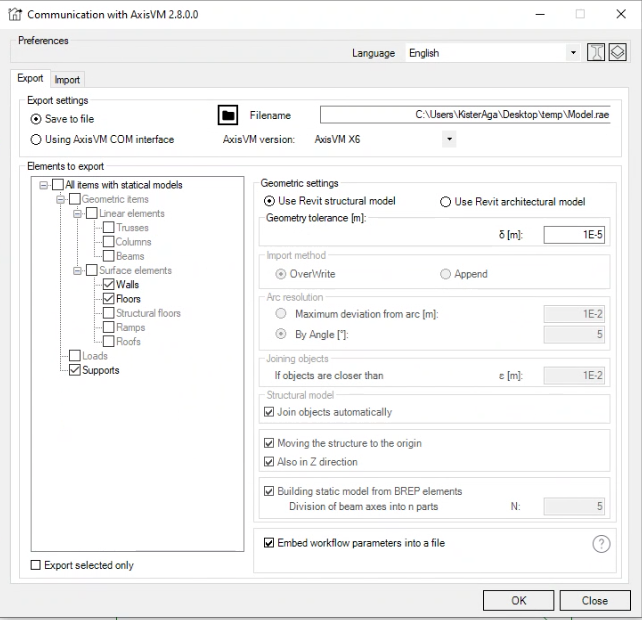Toggle Also in Z direction checkbox
The width and height of the screenshot is (642, 620).
269,462
